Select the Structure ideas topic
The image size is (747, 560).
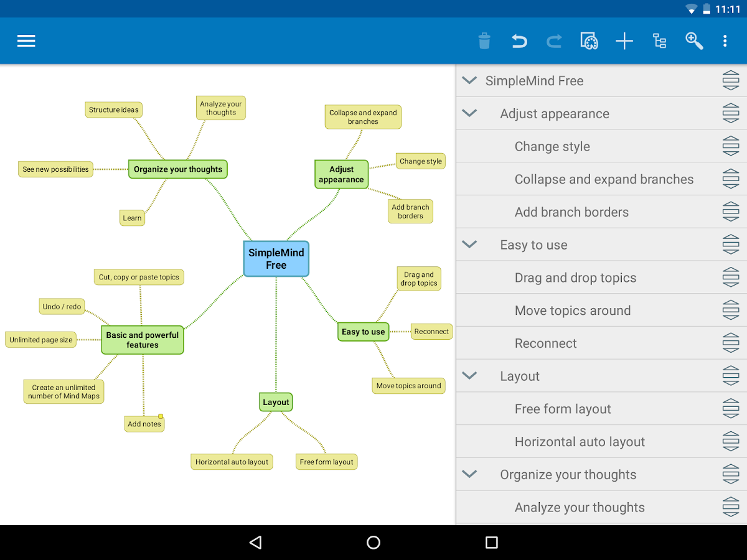pyautogui.click(x=114, y=110)
